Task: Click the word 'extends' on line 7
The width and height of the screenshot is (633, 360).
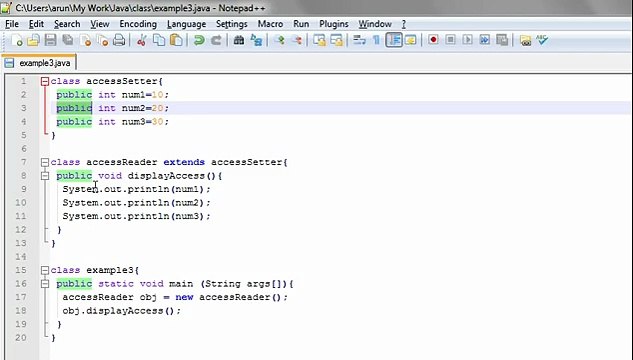Action: pyautogui.click(x=184, y=162)
